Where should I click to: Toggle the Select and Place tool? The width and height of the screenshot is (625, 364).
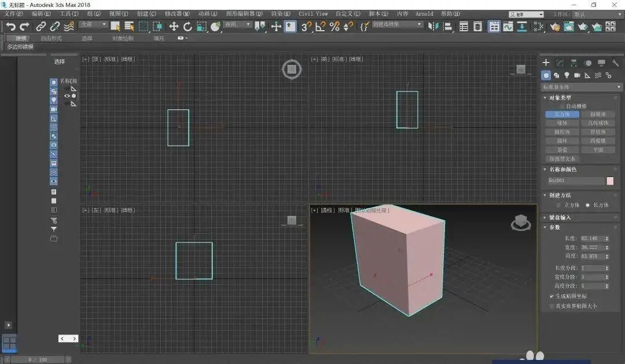215,26
